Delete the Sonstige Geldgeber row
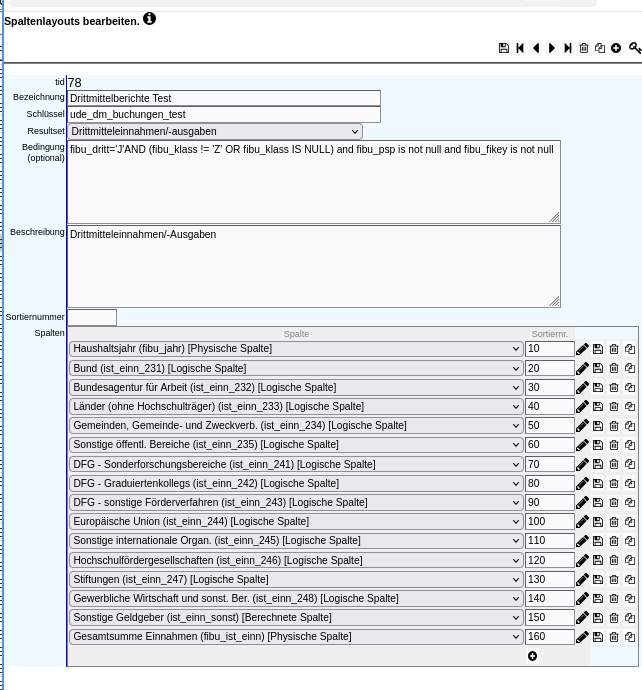642x690 pixels. click(614, 618)
